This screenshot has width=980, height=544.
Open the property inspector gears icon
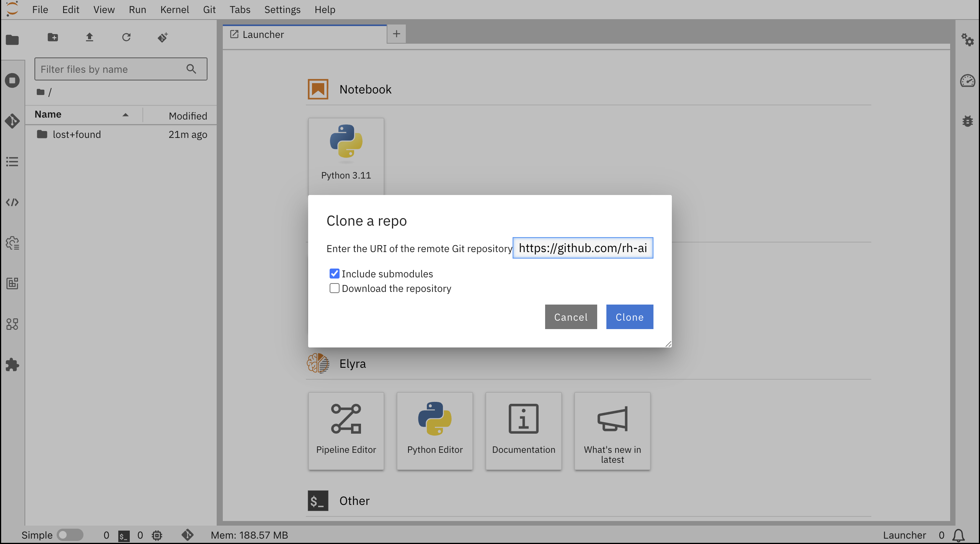[x=967, y=40]
